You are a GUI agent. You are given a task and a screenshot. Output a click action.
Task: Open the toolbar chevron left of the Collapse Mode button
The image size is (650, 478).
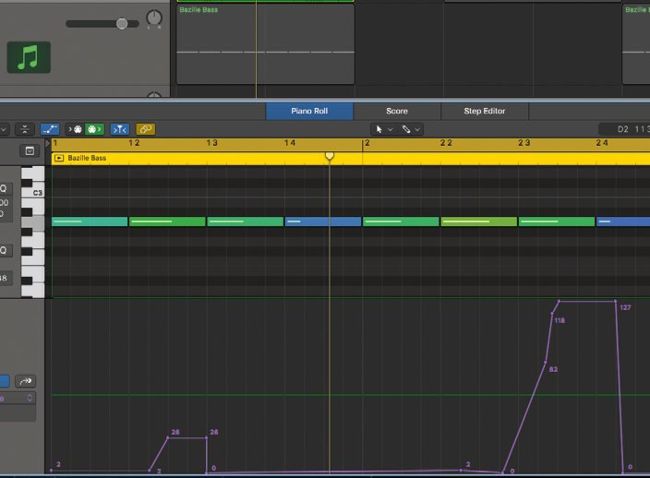[x=4, y=129]
